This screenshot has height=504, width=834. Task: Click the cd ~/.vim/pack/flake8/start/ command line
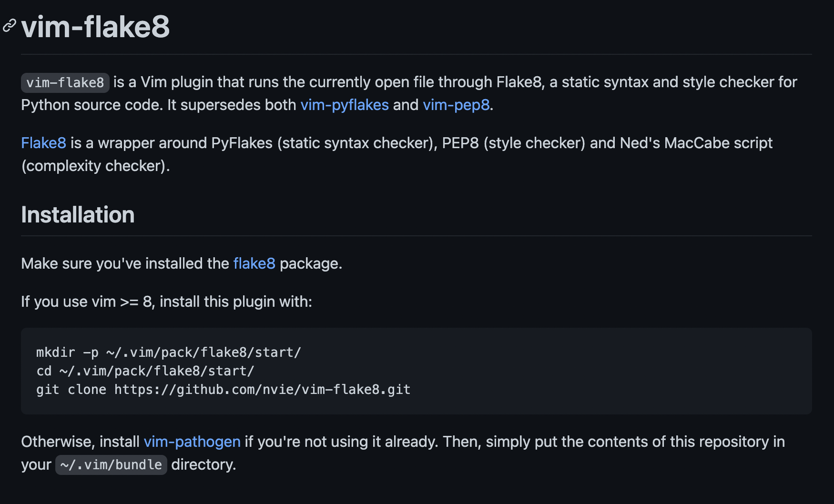point(145,371)
